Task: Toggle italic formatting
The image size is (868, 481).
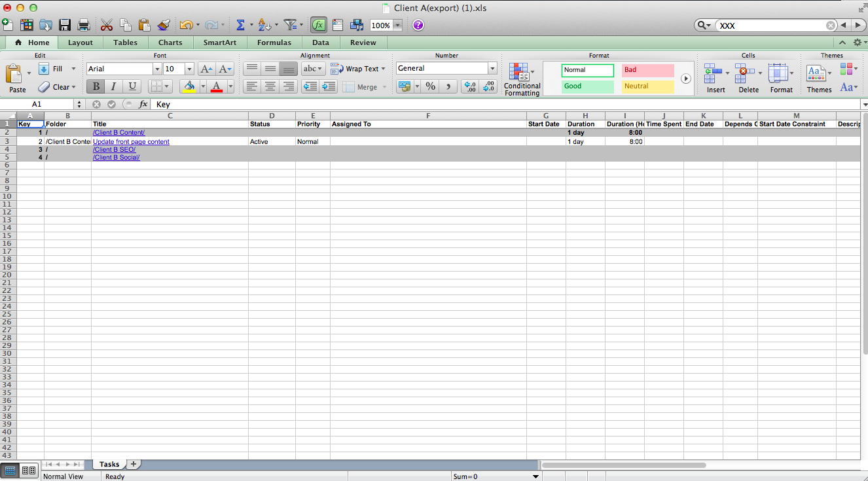Action: click(x=113, y=86)
